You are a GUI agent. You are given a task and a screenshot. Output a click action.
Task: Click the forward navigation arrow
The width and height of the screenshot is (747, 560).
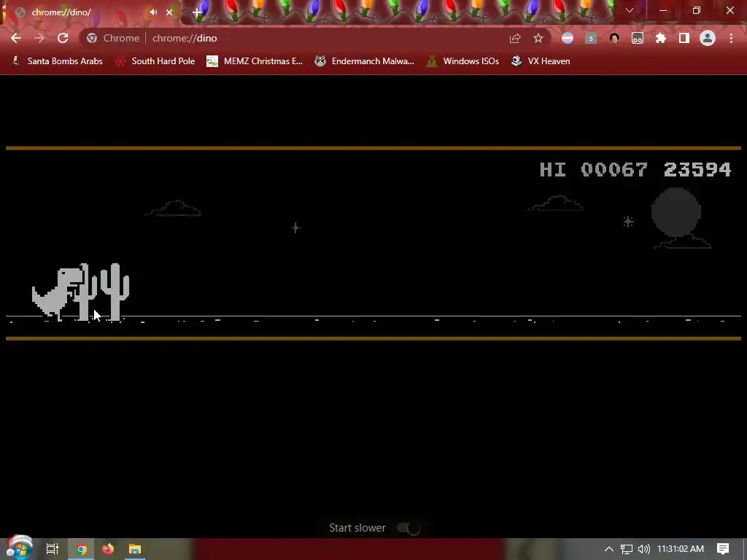[x=39, y=38]
